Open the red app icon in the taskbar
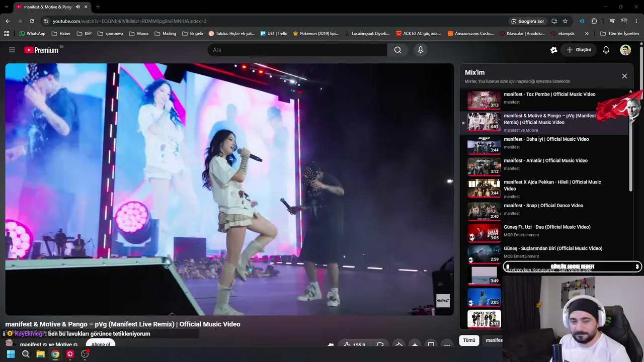 coord(70,354)
